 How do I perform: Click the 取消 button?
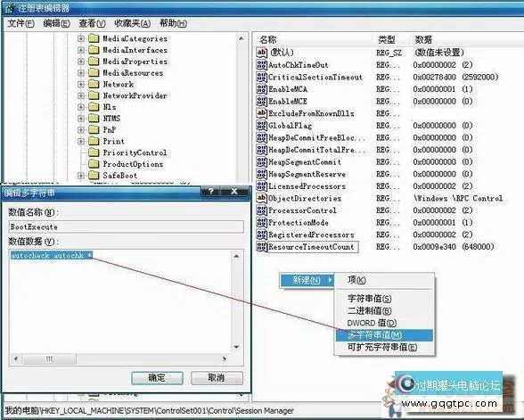(x=217, y=378)
